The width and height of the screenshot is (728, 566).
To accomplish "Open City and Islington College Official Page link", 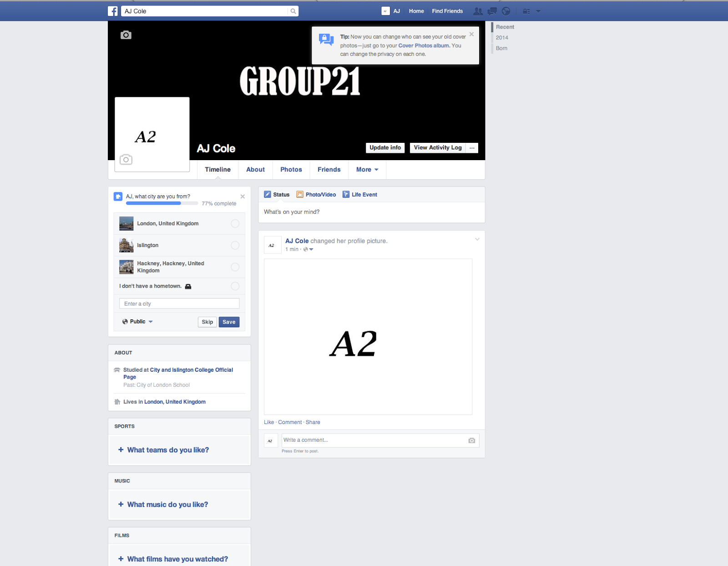I will click(191, 370).
